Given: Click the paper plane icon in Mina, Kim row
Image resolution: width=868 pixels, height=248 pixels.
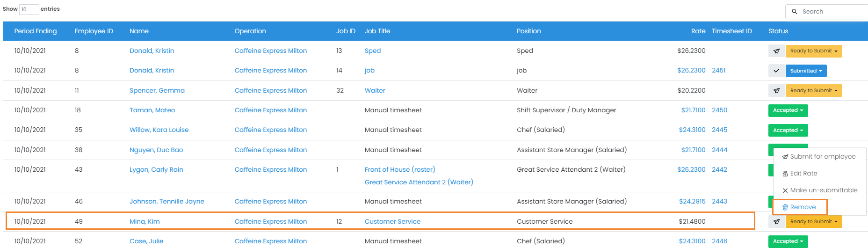Looking at the screenshot, I should click(776, 222).
